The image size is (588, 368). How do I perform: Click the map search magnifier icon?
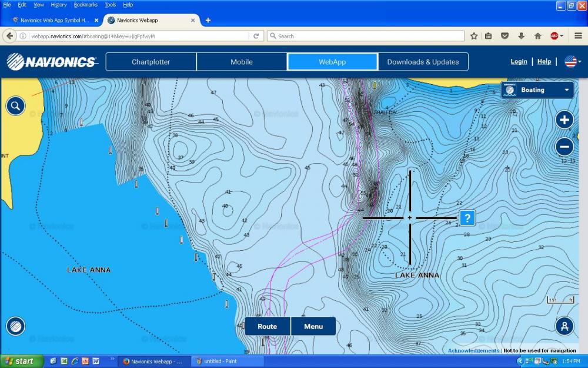pyautogui.click(x=15, y=106)
